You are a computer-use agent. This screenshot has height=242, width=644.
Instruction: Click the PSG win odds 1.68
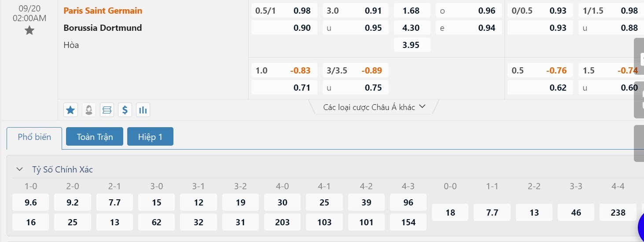click(411, 11)
